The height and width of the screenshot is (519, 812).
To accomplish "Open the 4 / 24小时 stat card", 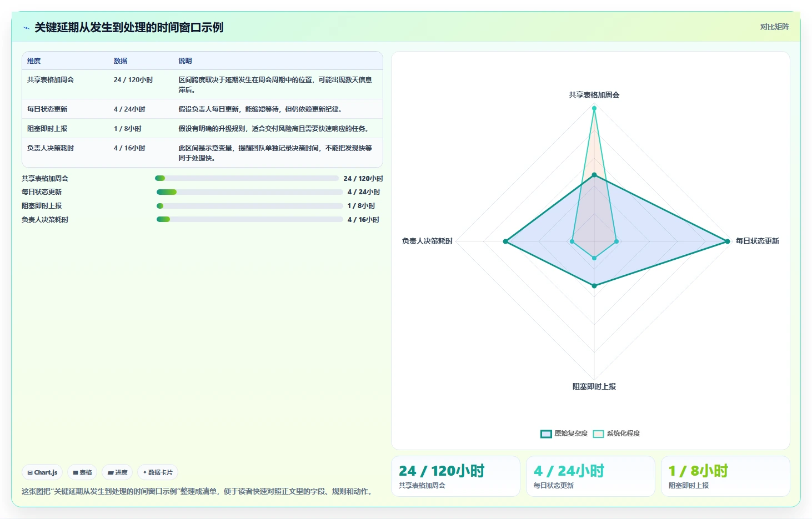I will 590,476.
